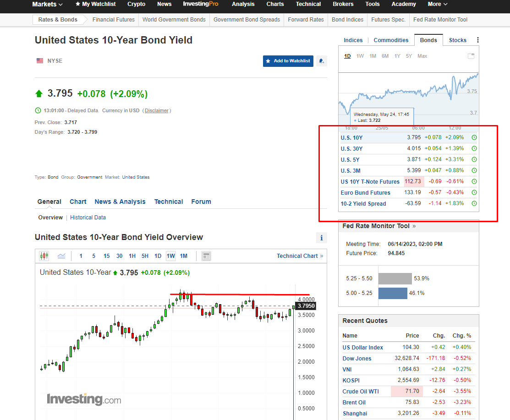Select the Stocks tab in the sidebar
The height and width of the screenshot is (420, 510).
(458, 40)
